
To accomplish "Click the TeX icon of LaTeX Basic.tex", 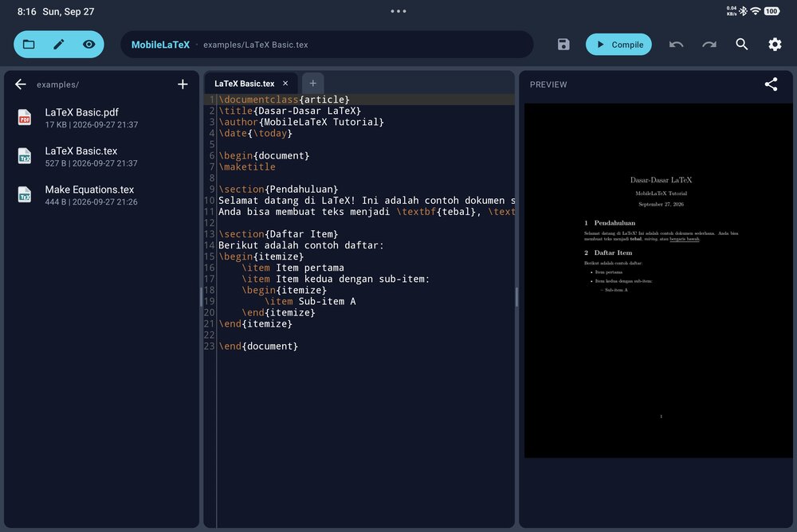I will click(25, 156).
